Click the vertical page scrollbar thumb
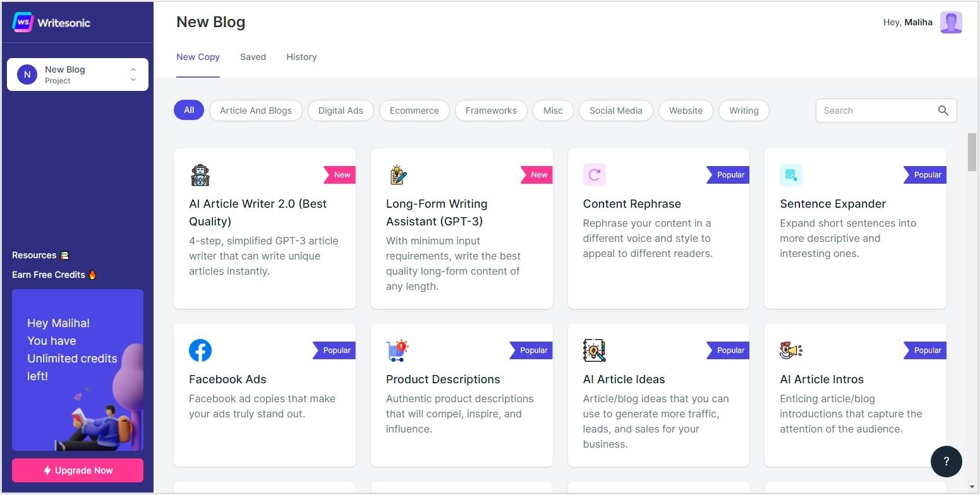 (x=972, y=152)
